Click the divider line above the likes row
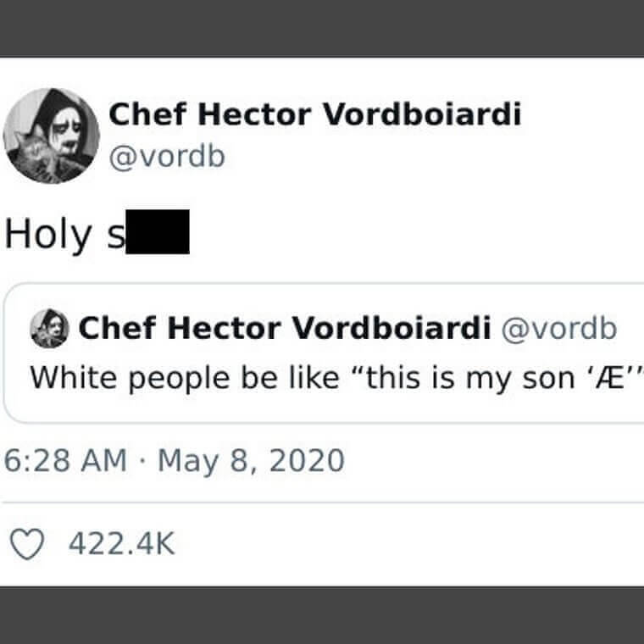This screenshot has height=644, width=644. [x=322, y=502]
